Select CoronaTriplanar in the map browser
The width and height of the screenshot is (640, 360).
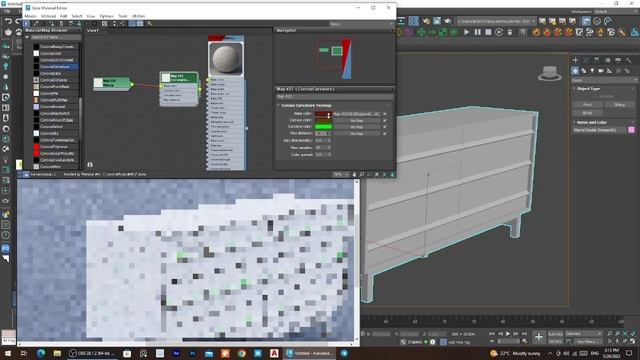(54, 147)
